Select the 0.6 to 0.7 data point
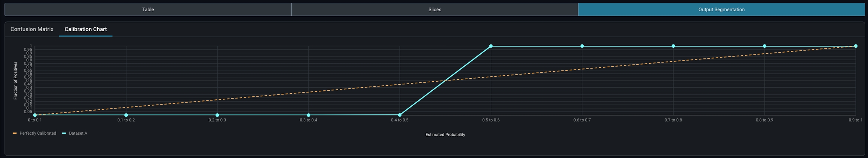This screenshot has width=868, height=158. coord(582,46)
